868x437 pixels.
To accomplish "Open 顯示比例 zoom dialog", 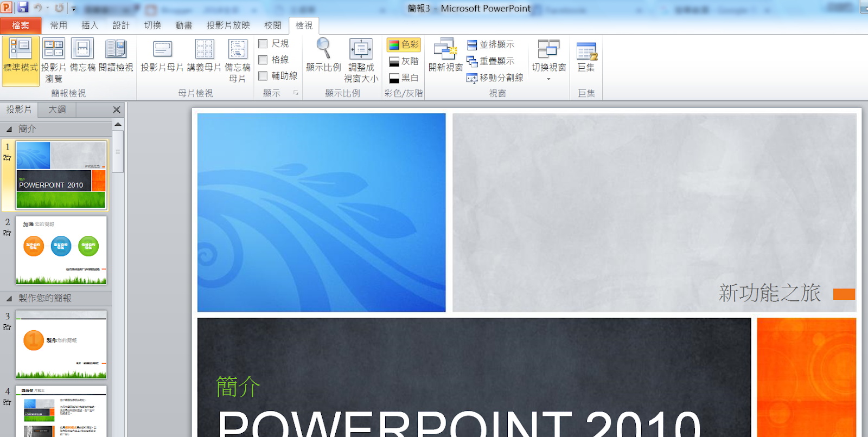I will (323, 55).
